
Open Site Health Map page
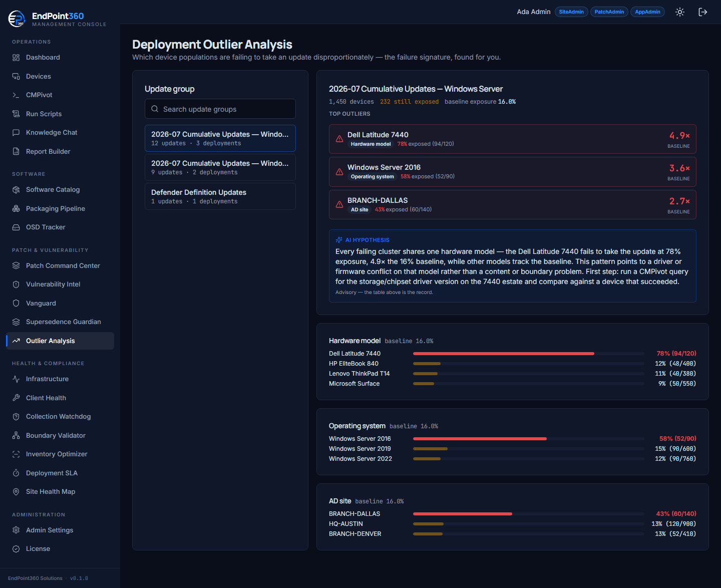(x=60, y=492)
